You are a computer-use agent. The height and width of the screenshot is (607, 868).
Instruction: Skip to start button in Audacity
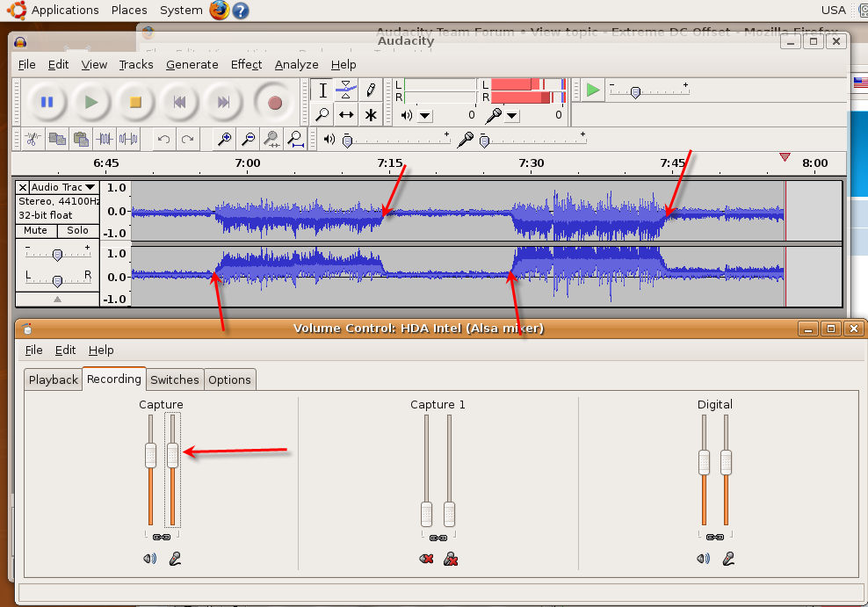click(179, 103)
